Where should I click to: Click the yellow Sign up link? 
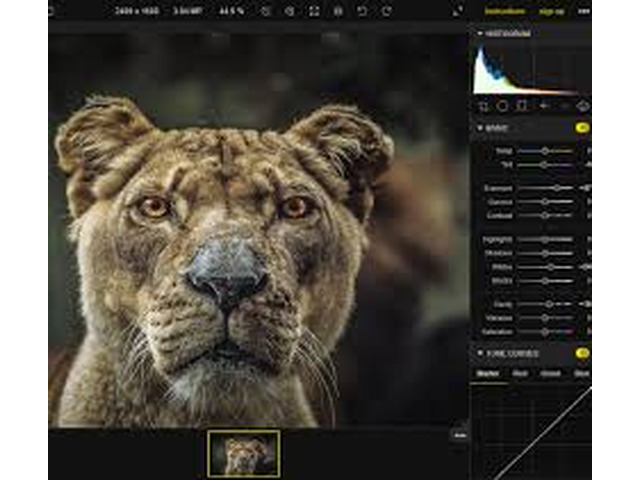coord(551,11)
